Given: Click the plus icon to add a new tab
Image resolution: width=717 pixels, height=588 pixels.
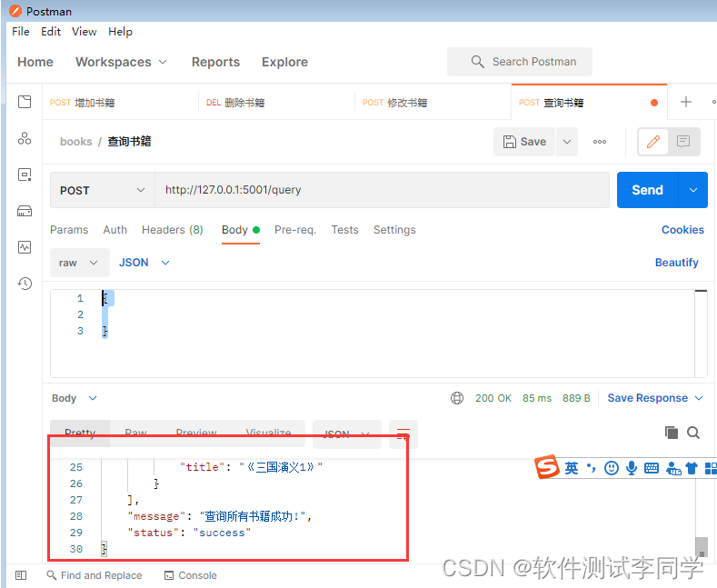Looking at the screenshot, I should [686, 102].
